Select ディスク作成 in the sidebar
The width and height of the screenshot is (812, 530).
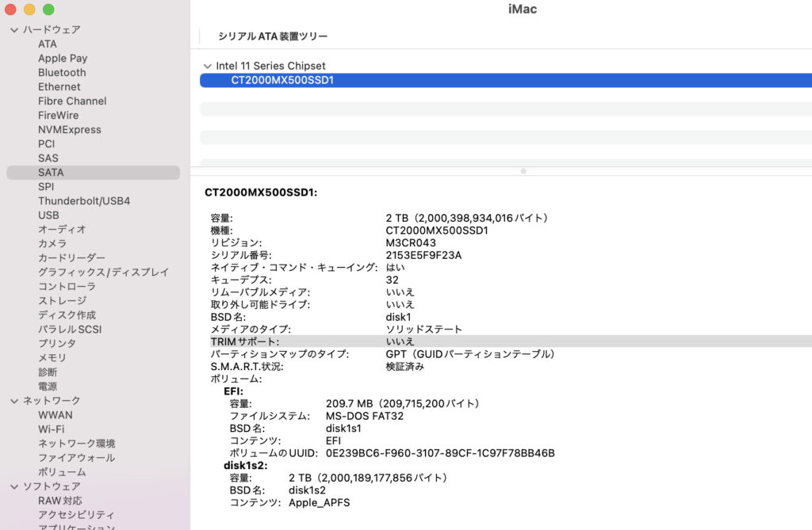pos(67,315)
